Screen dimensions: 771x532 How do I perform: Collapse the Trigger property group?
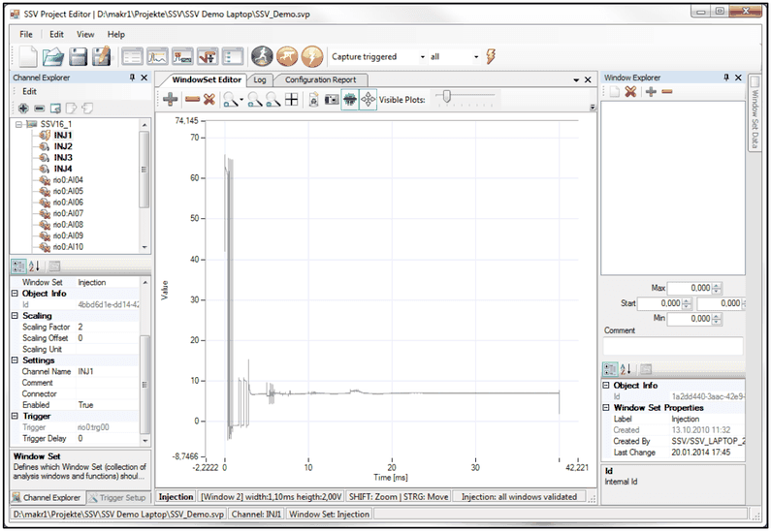15,416
